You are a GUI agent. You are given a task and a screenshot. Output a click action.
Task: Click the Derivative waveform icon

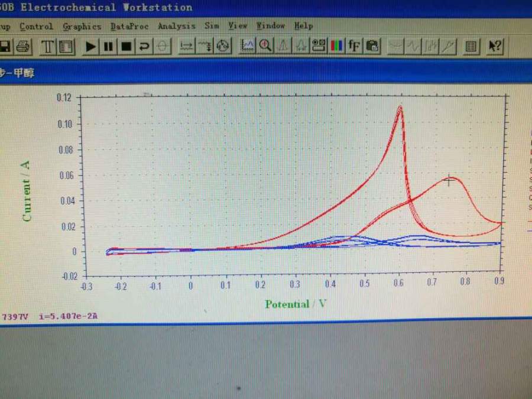(x=413, y=46)
